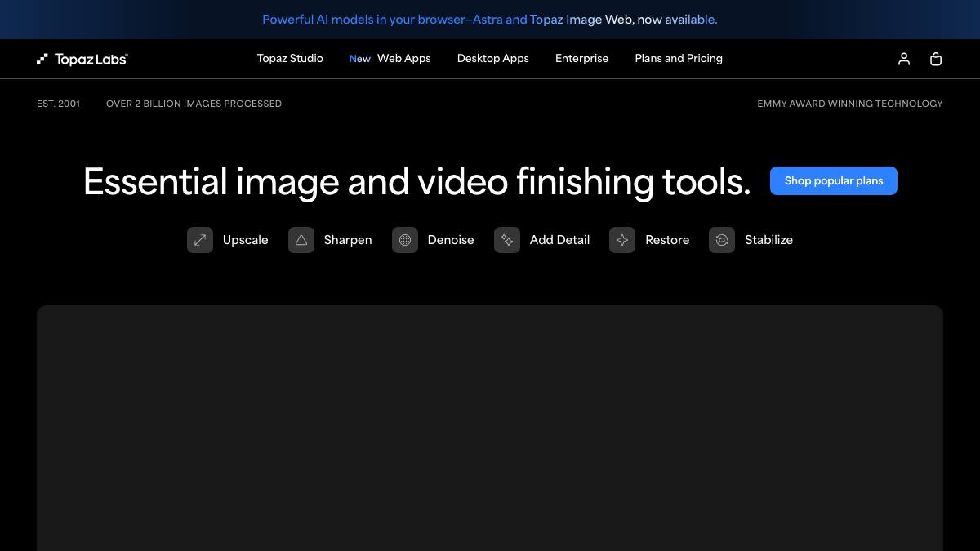Open the user account icon
Image resolution: width=980 pixels, height=551 pixels.
tap(904, 59)
